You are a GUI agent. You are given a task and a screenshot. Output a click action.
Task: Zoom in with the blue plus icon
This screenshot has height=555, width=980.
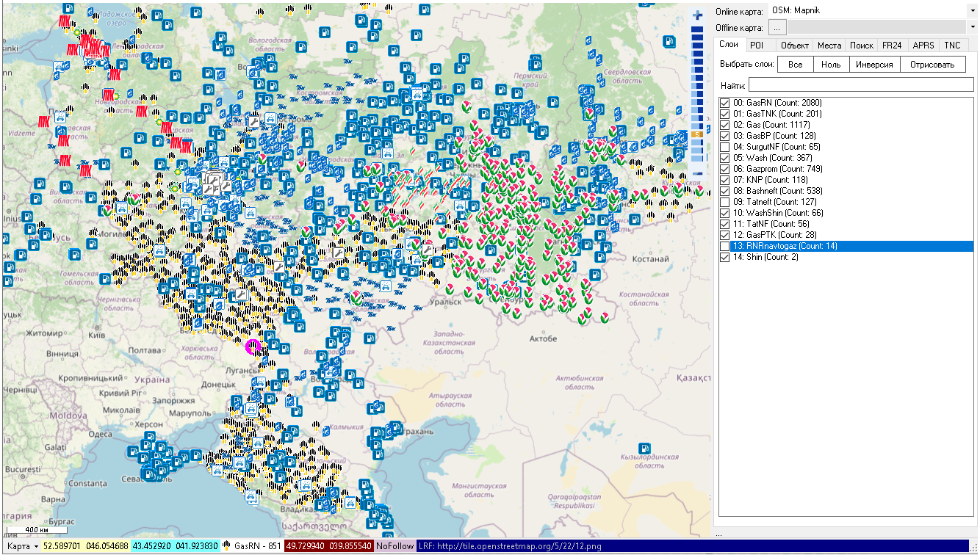click(x=698, y=15)
